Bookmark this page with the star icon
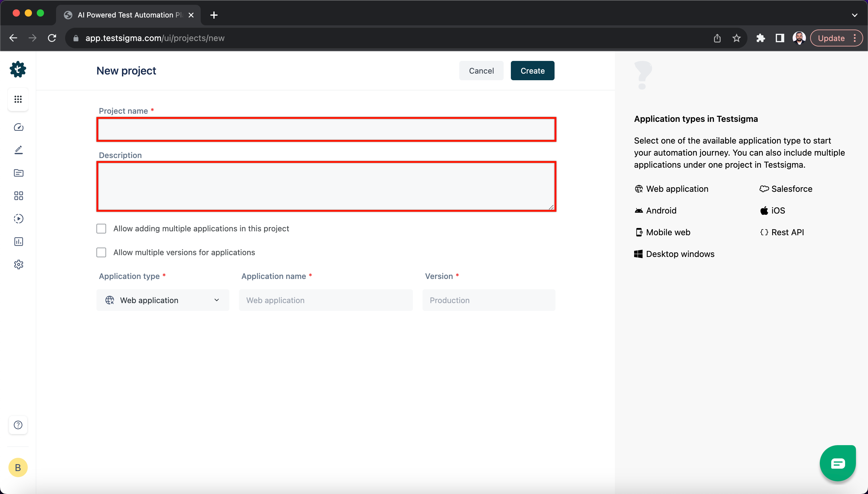Image resolution: width=868 pixels, height=494 pixels. click(x=736, y=38)
